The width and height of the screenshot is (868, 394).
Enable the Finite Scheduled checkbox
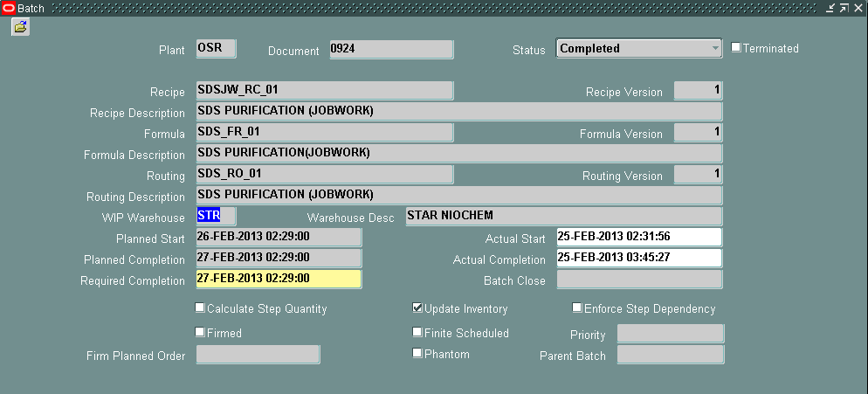coord(417,332)
